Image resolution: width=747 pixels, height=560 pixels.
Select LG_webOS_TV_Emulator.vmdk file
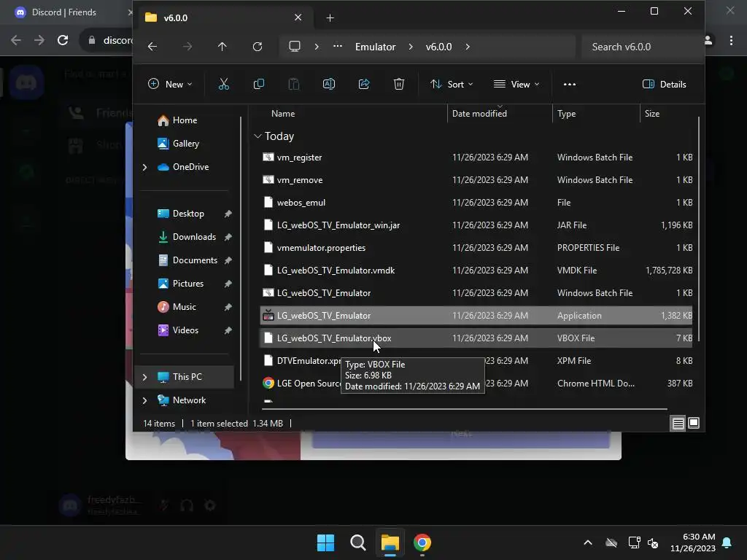coord(476,271)
